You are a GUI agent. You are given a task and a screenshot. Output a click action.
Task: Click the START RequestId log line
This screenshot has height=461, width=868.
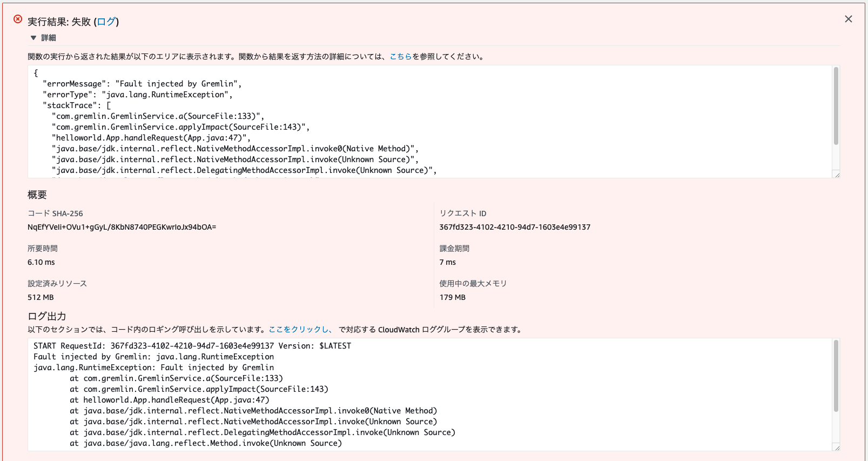192,346
